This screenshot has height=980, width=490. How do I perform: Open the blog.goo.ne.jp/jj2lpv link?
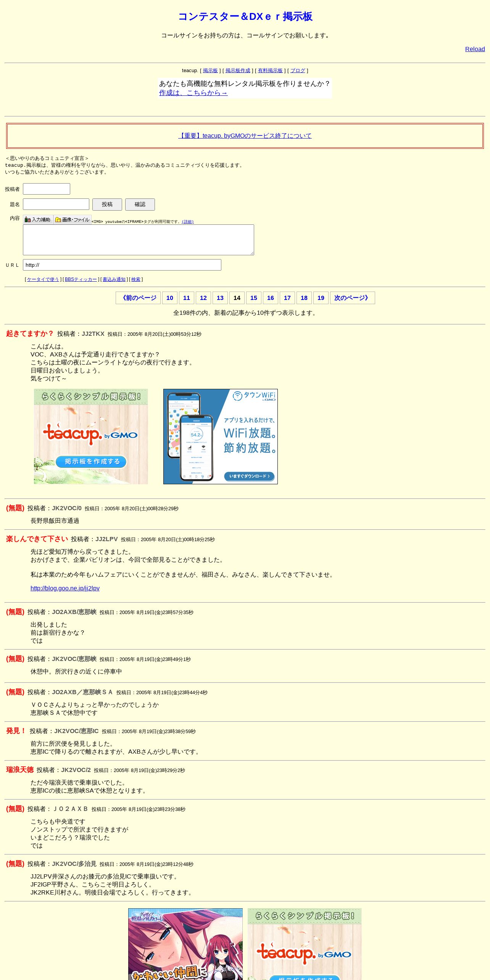[65, 588]
